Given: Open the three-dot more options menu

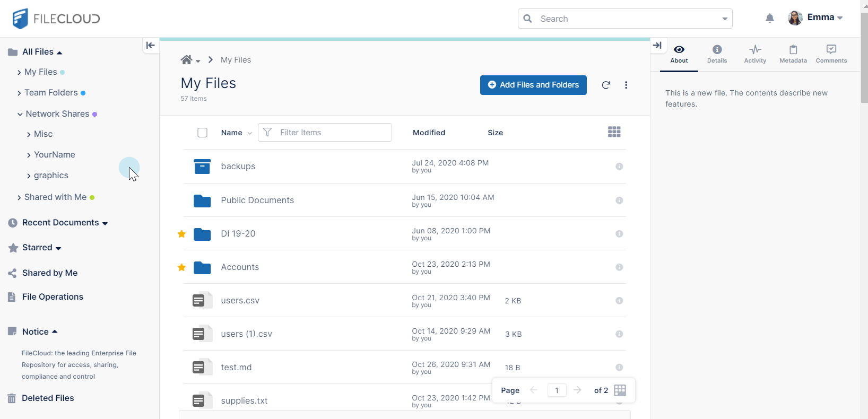Looking at the screenshot, I should 626,85.
